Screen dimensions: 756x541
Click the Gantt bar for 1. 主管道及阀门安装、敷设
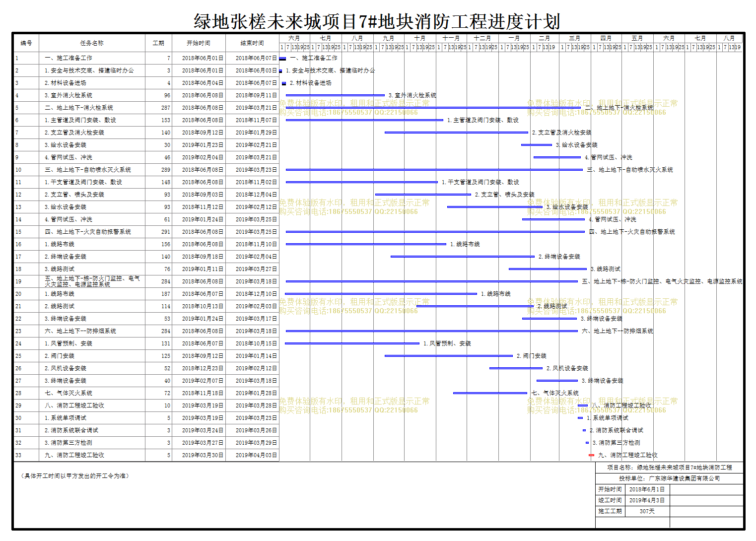[364, 120]
